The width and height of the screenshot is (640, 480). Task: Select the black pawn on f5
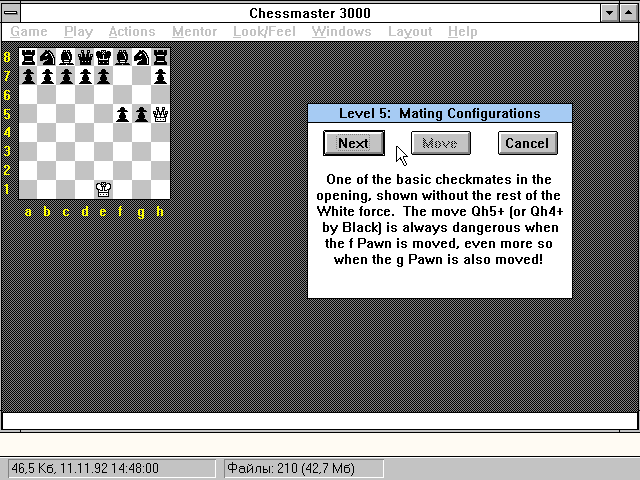tap(122, 114)
